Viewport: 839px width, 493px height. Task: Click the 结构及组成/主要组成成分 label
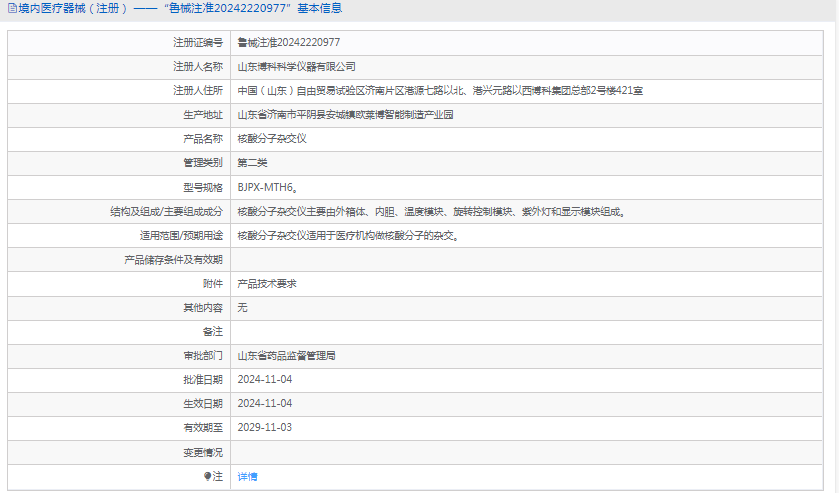[x=166, y=211]
